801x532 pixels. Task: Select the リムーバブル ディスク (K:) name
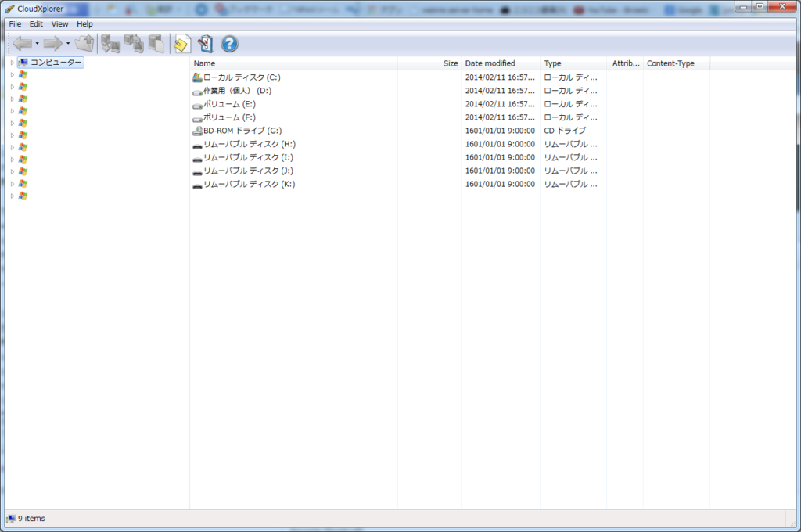click(250, 184)
